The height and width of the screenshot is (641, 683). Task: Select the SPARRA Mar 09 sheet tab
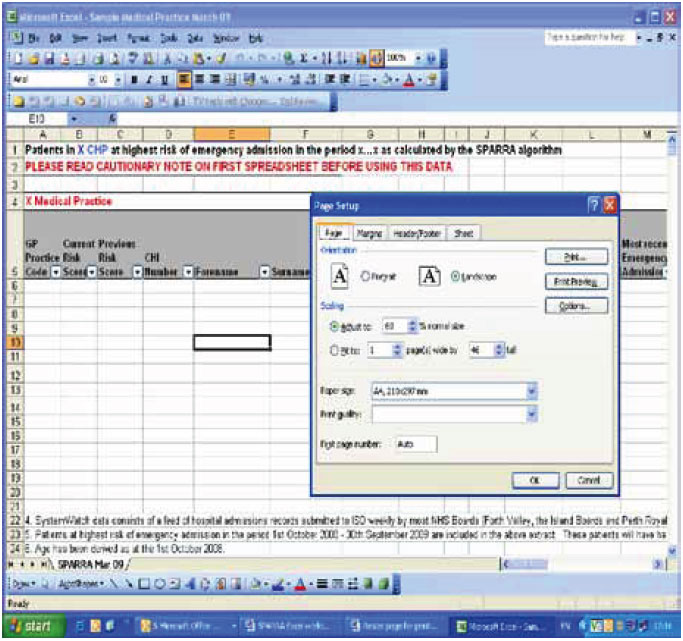[x=91, y=565]
